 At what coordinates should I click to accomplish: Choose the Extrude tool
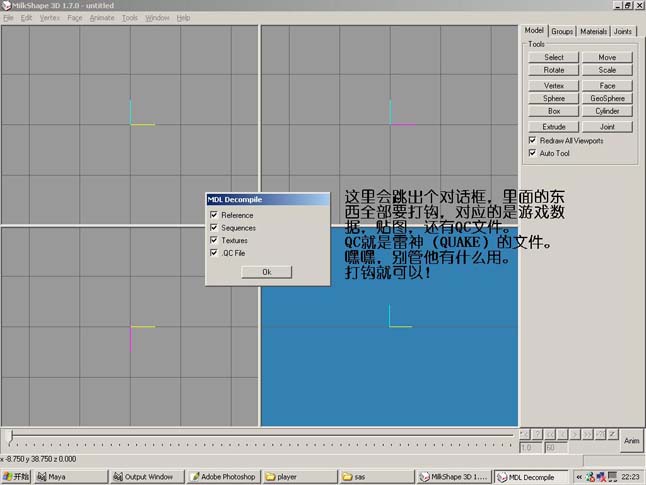pyautogui.click(x=554, y=127)
